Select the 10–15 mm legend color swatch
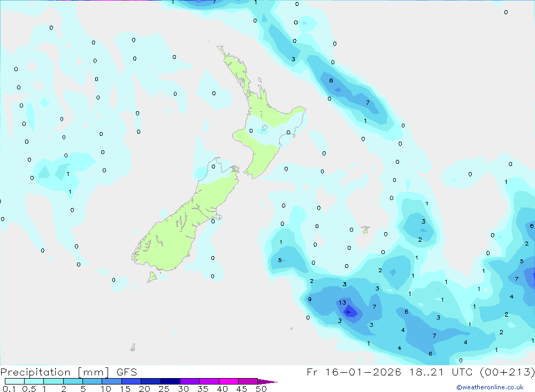Image resolution: width=535 pixels, height=392 pixels. click(x=112, y=381)
